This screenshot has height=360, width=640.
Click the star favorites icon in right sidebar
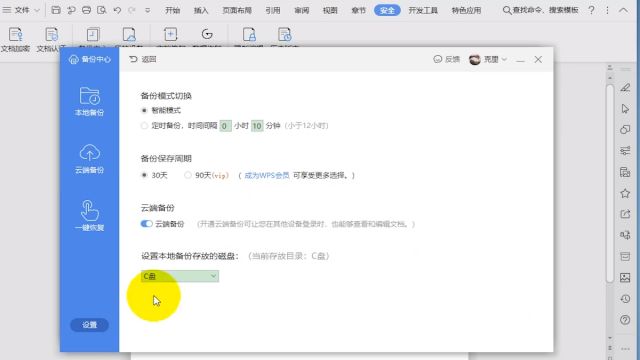pos(625,193)
